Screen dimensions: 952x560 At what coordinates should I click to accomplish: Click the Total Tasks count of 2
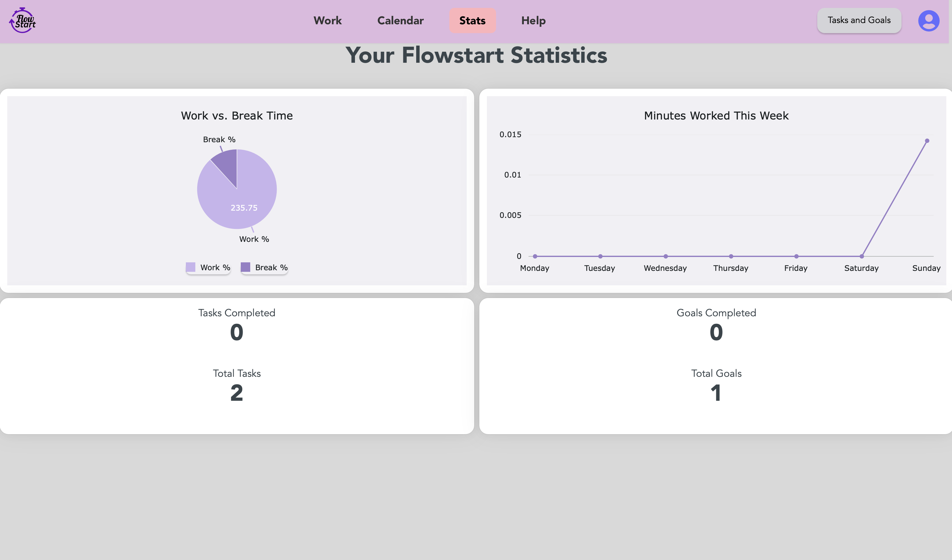(236, 393)
